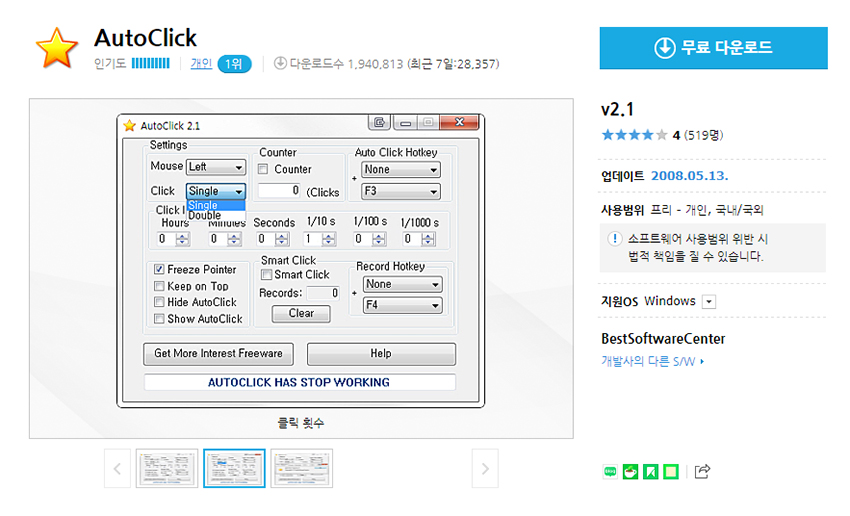Adjust the Seconds spinner

pyautogui.click(x=281, y=239)
